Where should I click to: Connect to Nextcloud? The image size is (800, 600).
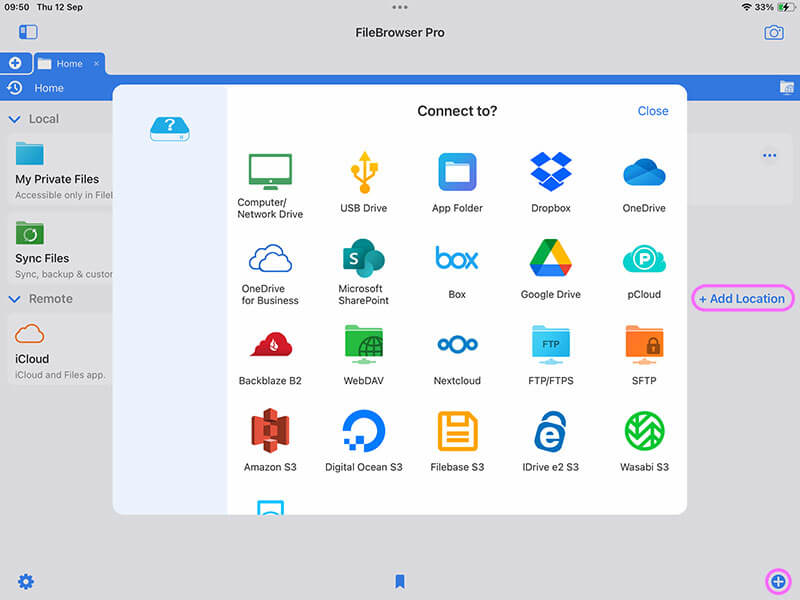click(457, 358)
